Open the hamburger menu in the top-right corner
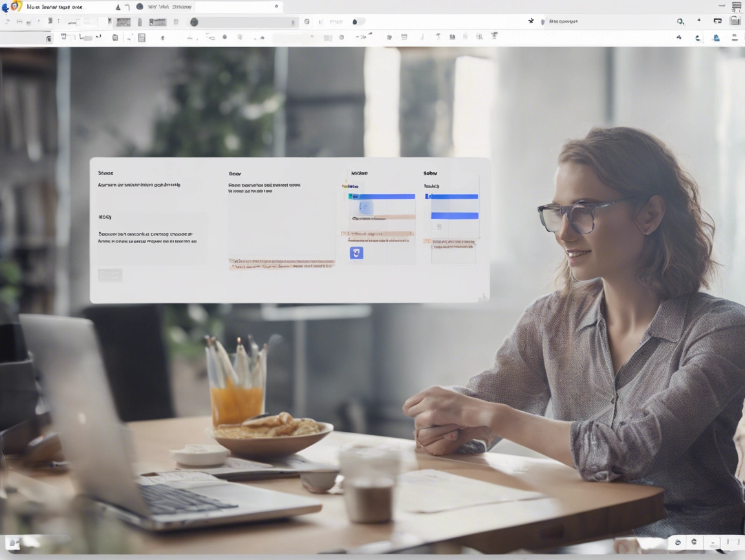This screenshot has width=745, height=560. [x=735, y=6]
